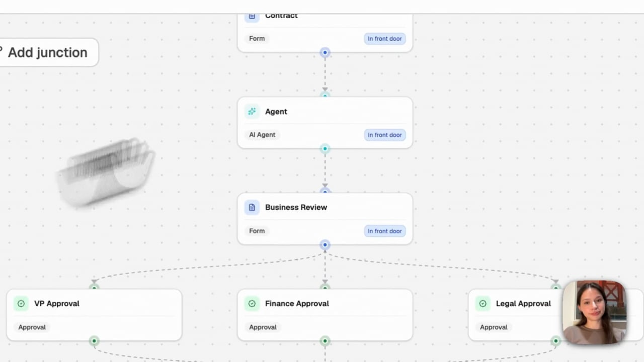Select the Agent node sparkle icon
This screenshot has height=362, width=644.
pyautogui.click(x=252, y=112)
